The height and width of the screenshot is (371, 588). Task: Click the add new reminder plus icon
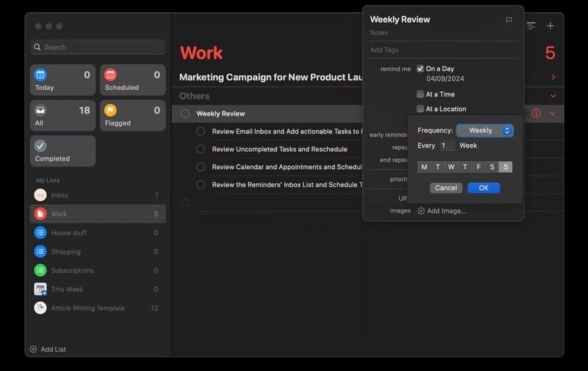[x=550, y=26]
